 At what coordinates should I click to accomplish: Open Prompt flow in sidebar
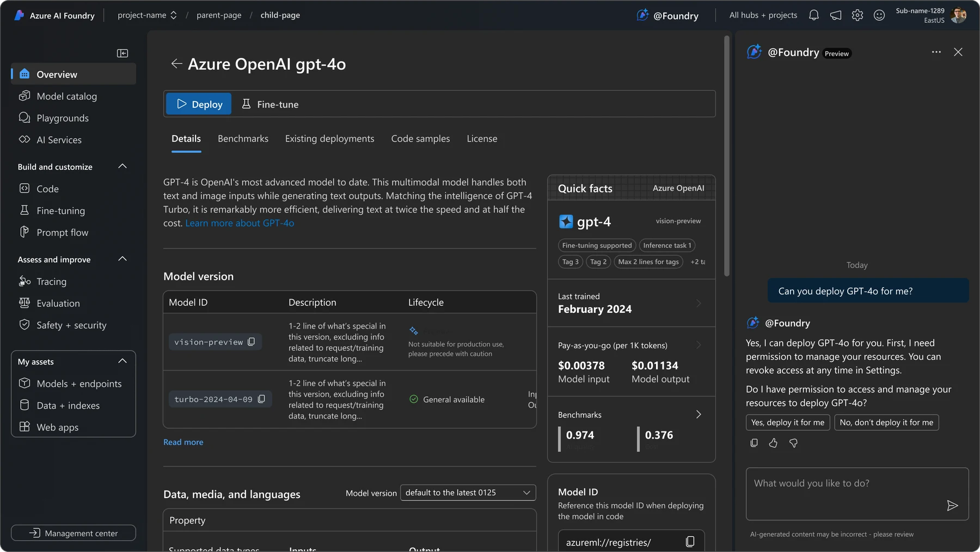coord(73,232)
